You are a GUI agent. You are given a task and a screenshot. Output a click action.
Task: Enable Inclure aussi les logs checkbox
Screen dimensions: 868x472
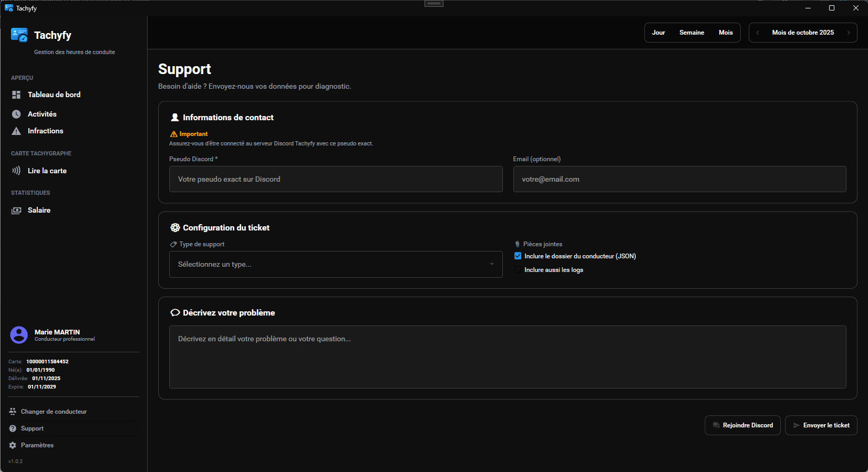[518, 270]
